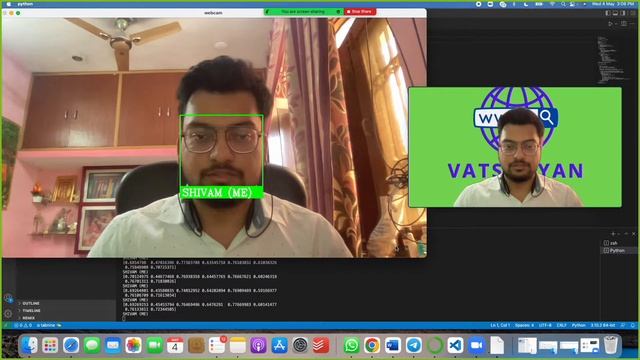This screenshot has width=640, height=360.
Task: Open Telegram from the dock
Action: (413, 346)
